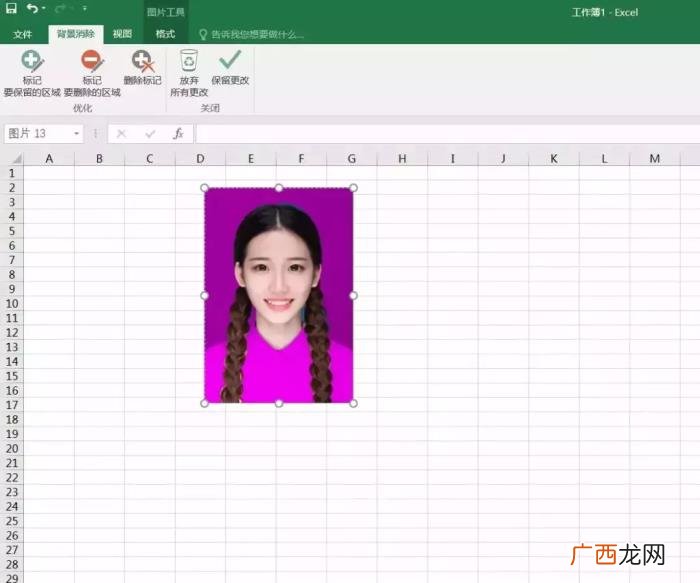Select row 10 header
Viewport: 700px width, 583px height.
12,304
